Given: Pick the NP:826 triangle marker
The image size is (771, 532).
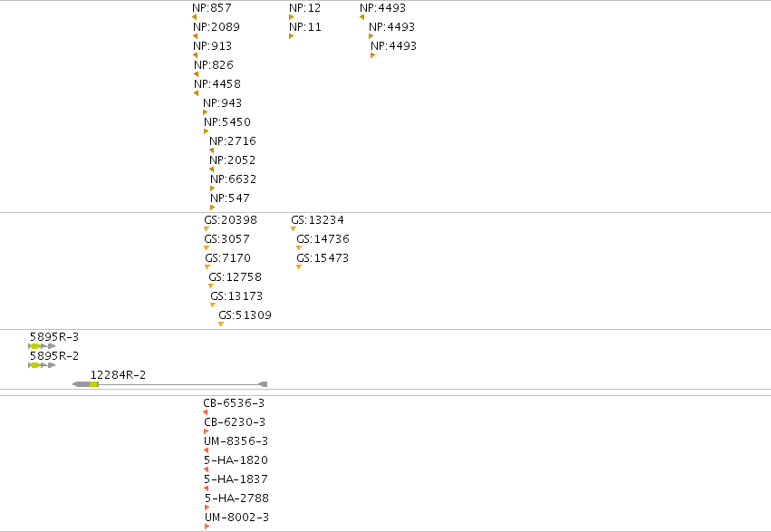Looking at the screenshot, I should coord(197,74).
